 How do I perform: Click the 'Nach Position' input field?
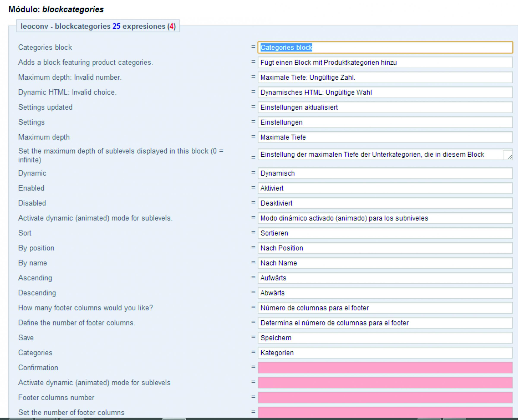(385, 248)
